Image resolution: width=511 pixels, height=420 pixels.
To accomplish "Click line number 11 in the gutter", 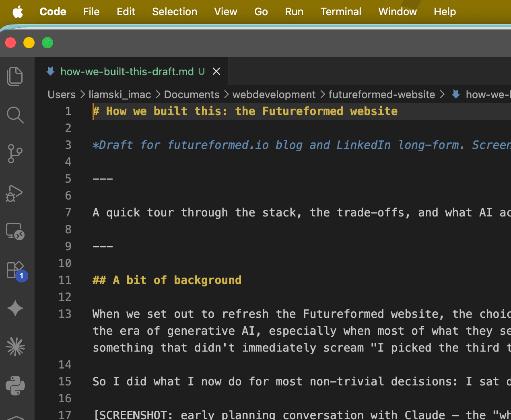I will point(65,280).
